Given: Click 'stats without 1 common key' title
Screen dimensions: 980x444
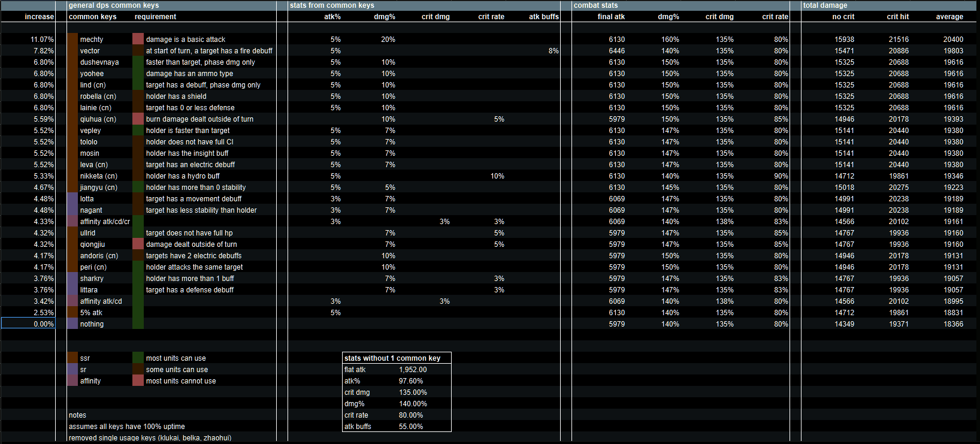Looking at the screenshot, I should 392,358.
